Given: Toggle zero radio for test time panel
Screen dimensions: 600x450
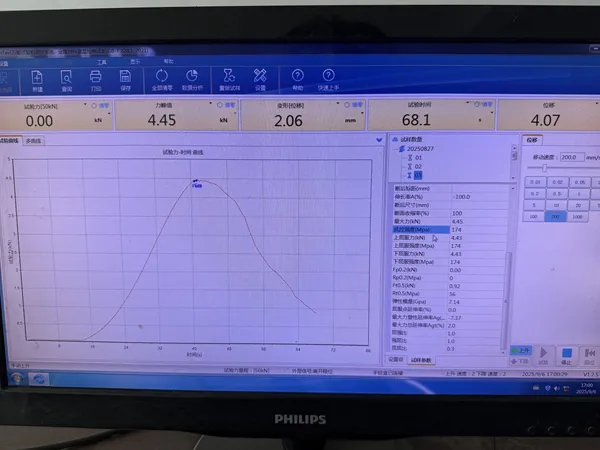Looking at the screenshot, I should coord(477,104).
